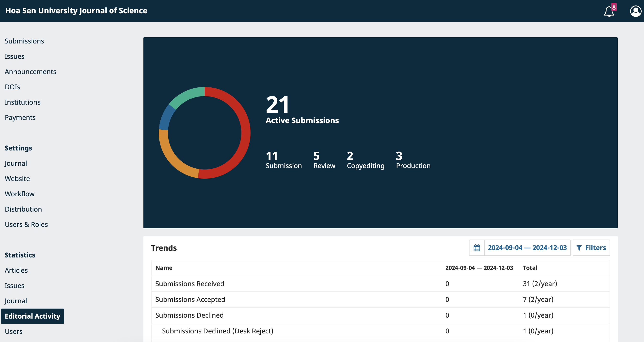Select Workflow under Settings
Viewport: 644px width, 342px height.
click(20, 194)
